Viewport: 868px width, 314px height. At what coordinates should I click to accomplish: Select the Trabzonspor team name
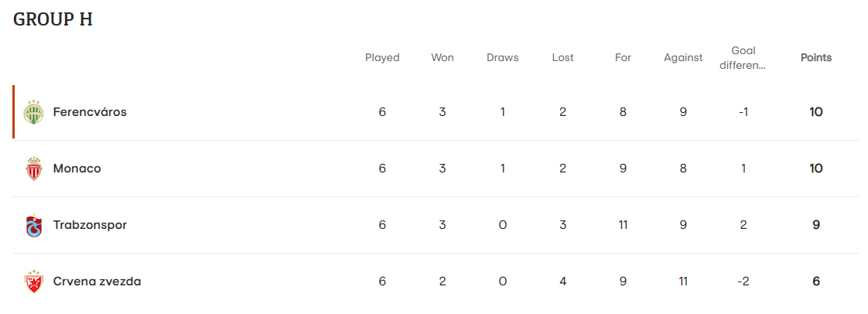click(90, 225)
